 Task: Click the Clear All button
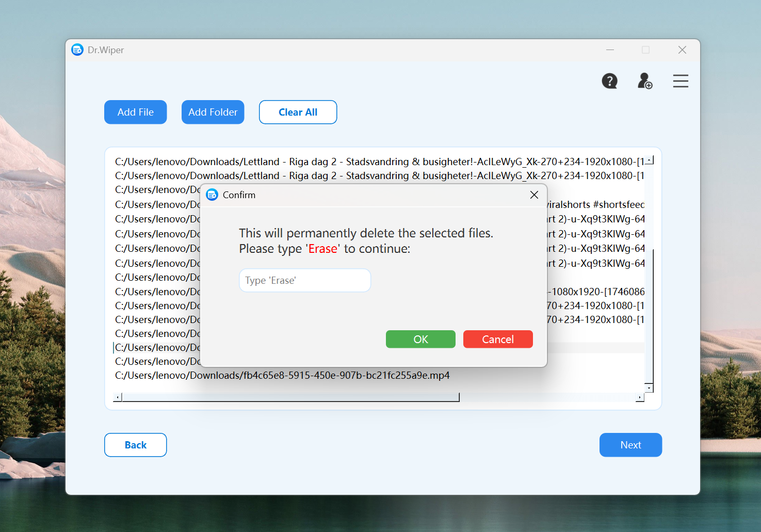298,112
